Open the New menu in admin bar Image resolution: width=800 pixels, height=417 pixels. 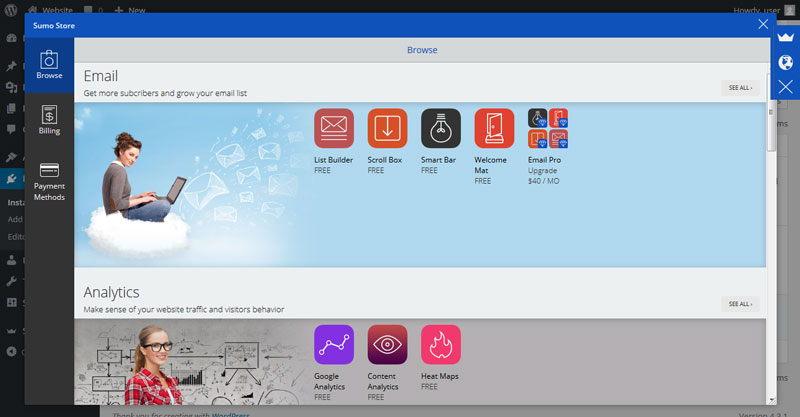(x=130, y=10)
